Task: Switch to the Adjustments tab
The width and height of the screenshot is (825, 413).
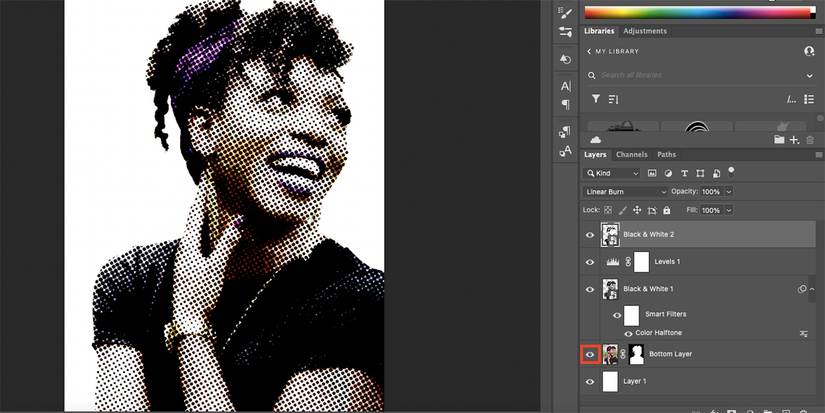Action: [645, 31]
